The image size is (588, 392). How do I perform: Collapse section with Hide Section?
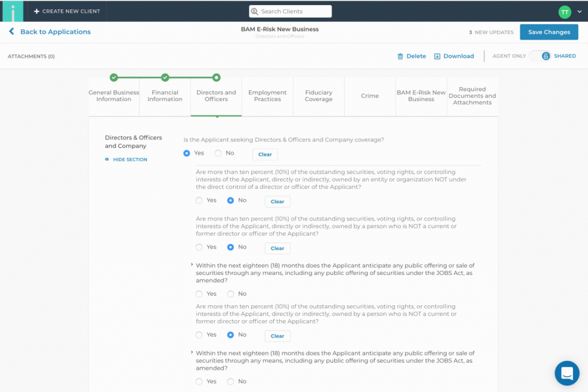coord(130,160)
